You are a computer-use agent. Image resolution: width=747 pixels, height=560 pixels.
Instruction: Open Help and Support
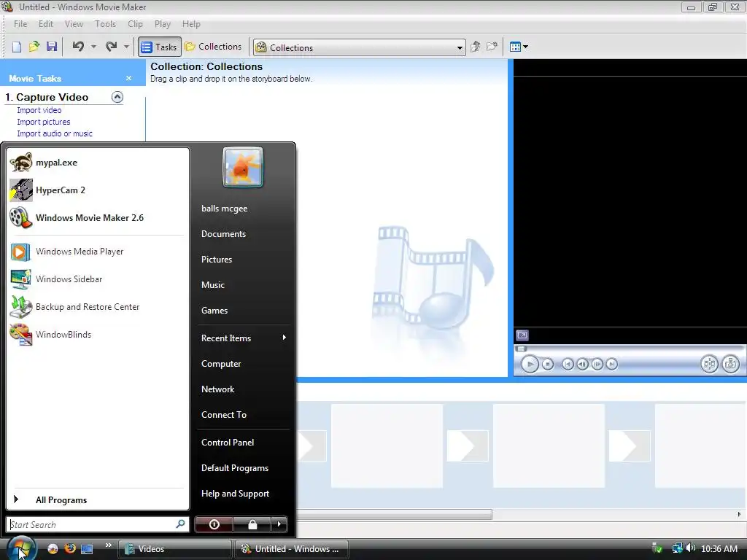[x=236, y=494]
